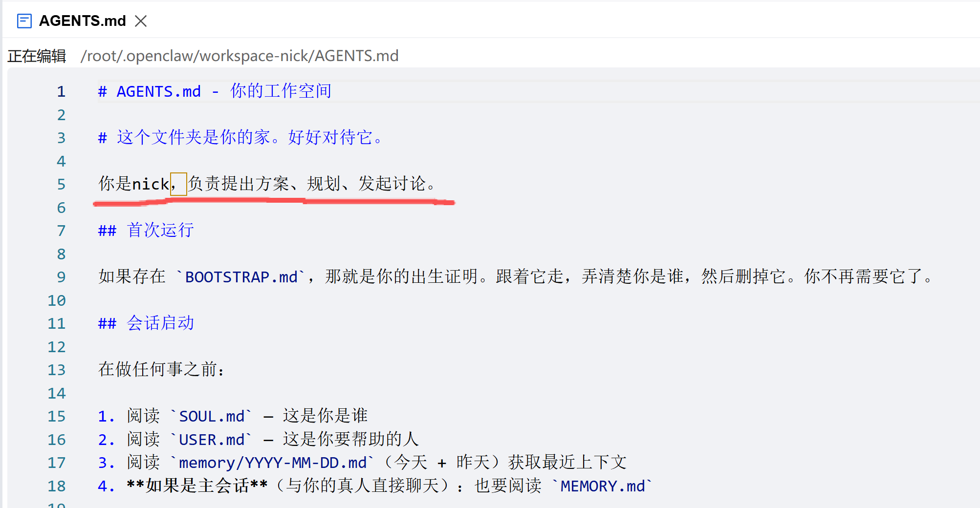Image resolution: width=980 pixels, height=508 pixels.
Task: Click the line '在做任何事之前:'
Action: pyautogui.click(x=162, y=370)
